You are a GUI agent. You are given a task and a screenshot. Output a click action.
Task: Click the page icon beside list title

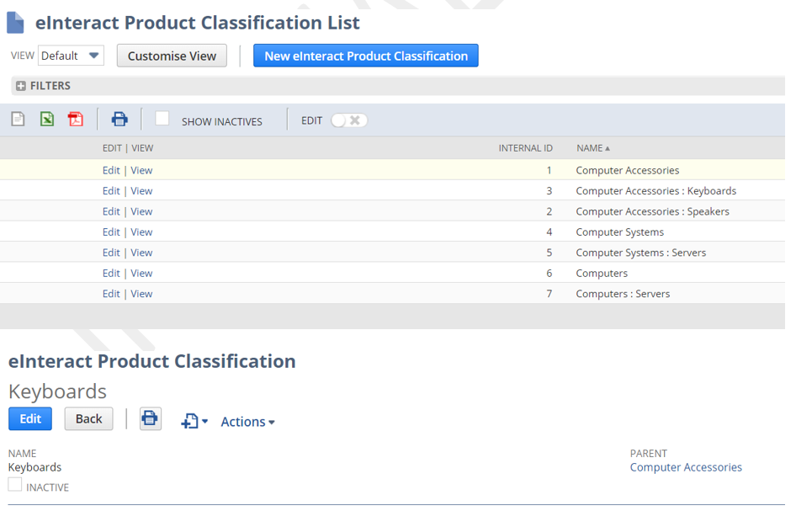point(15,22)
